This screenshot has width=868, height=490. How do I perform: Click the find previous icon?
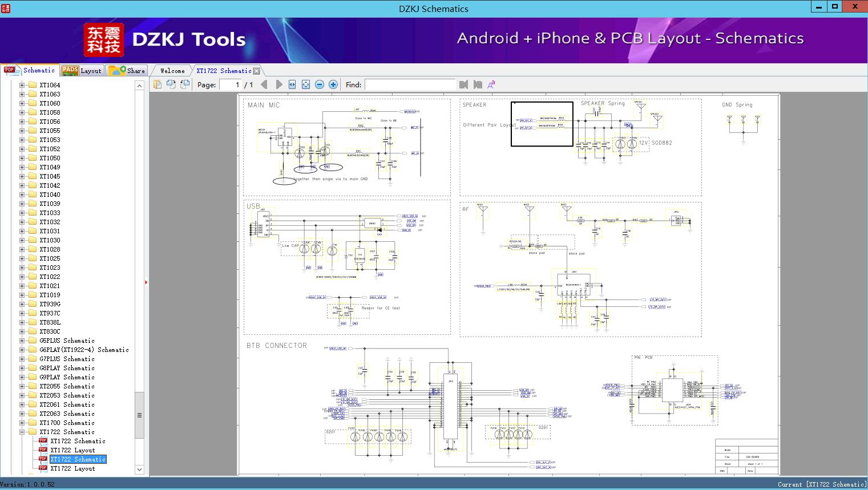point(463,84)
